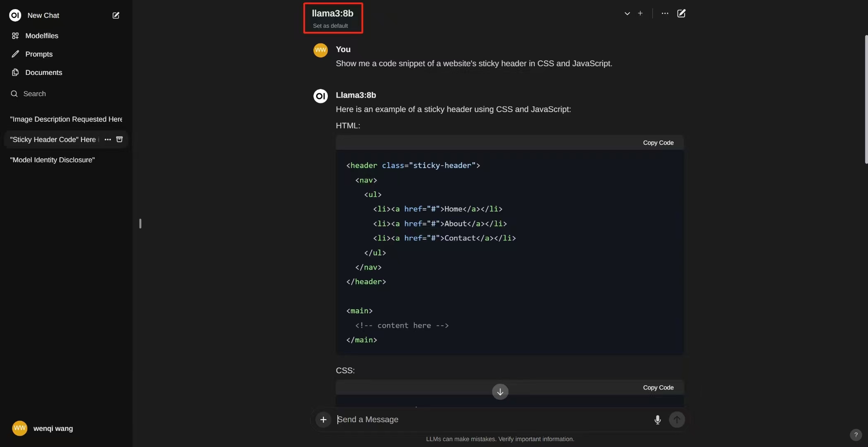This screenshot has height=447, width=868.
Task: Open "Image Description Requested Here" chat
Action: 66,119
